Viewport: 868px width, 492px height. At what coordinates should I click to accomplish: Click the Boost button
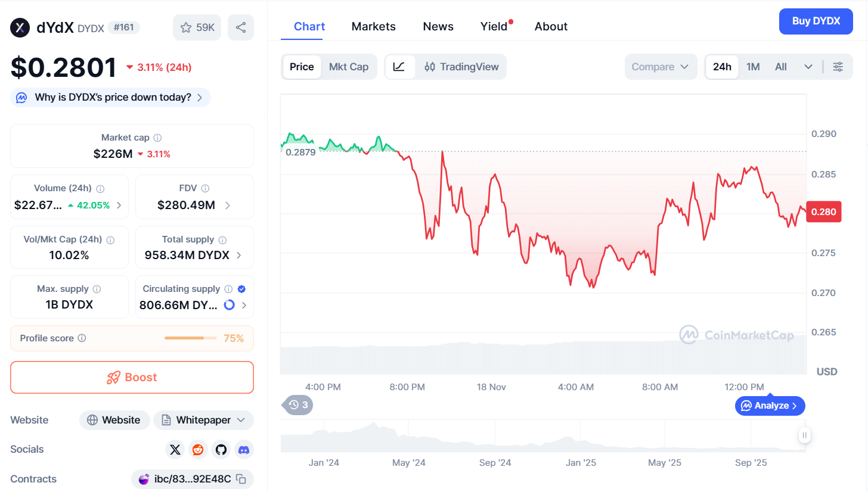click(x=132, y=377)
